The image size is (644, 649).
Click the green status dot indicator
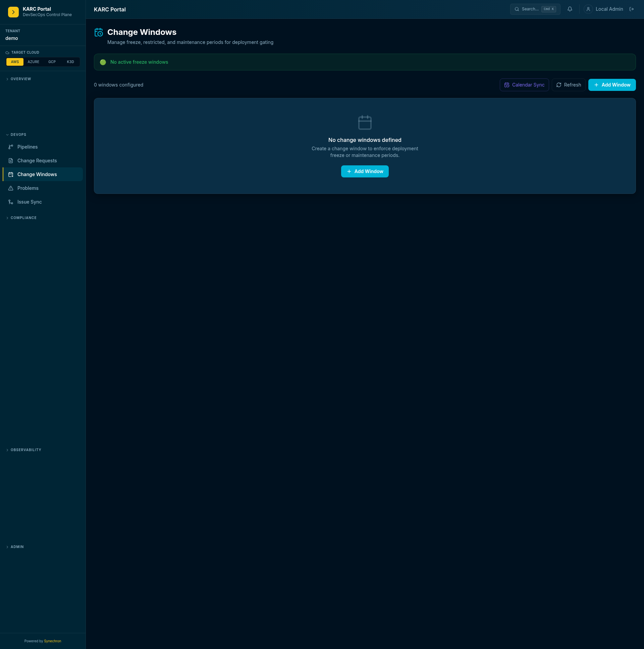(x=103, y=62)
